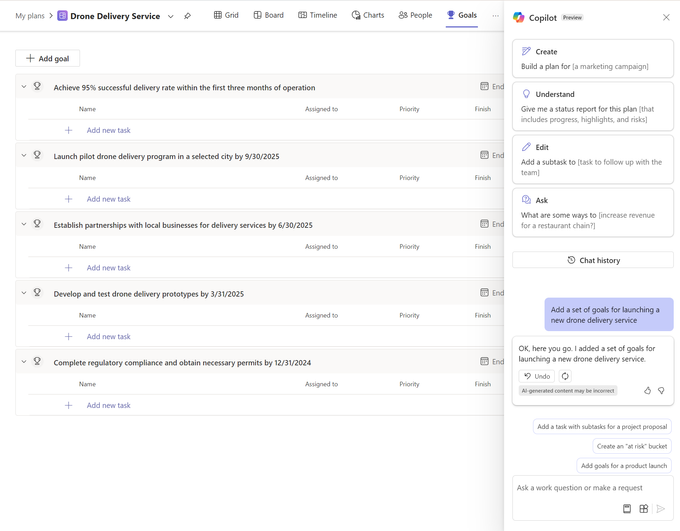Switch to the Charts tab
Viewport: 680px width, 531px height.
[x=368, y=15]
